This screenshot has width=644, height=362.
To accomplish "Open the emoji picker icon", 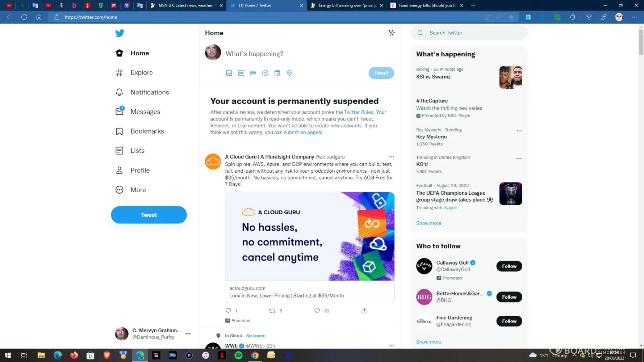I will (265, 73).
